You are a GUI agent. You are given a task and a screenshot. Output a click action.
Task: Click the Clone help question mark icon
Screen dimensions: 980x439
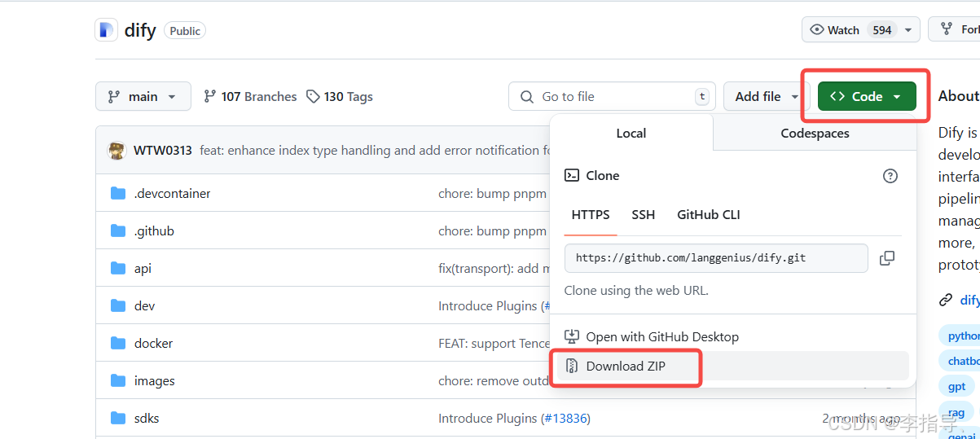point(890,176)
